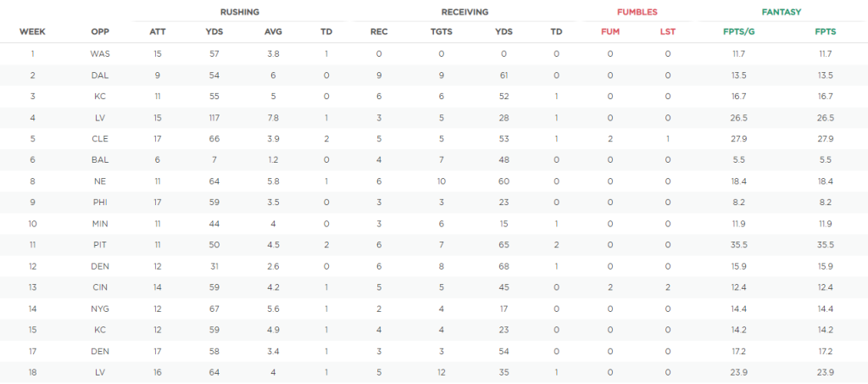The height and width of the screenshot is (384, 868).
Task: Sort by the WEEK column header
Action: coord(32,31)
